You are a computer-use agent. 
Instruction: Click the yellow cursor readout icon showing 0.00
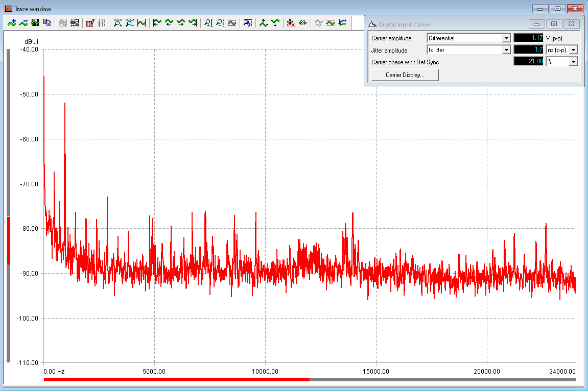(x=291, y=22)
